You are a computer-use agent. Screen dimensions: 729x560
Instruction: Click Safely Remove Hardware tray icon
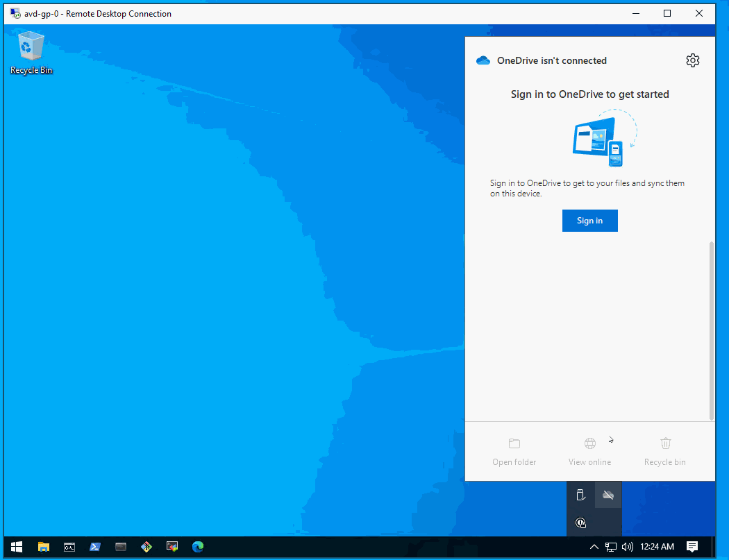(x=580, y=495)
